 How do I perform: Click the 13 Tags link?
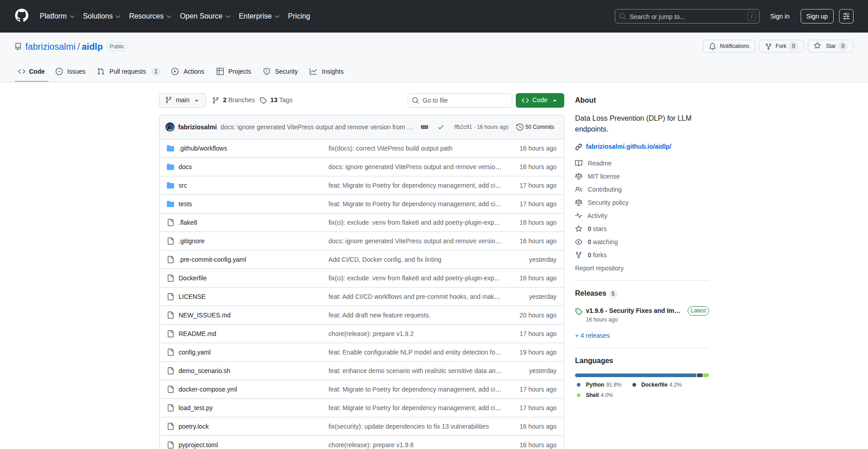[x=276, y=100]
